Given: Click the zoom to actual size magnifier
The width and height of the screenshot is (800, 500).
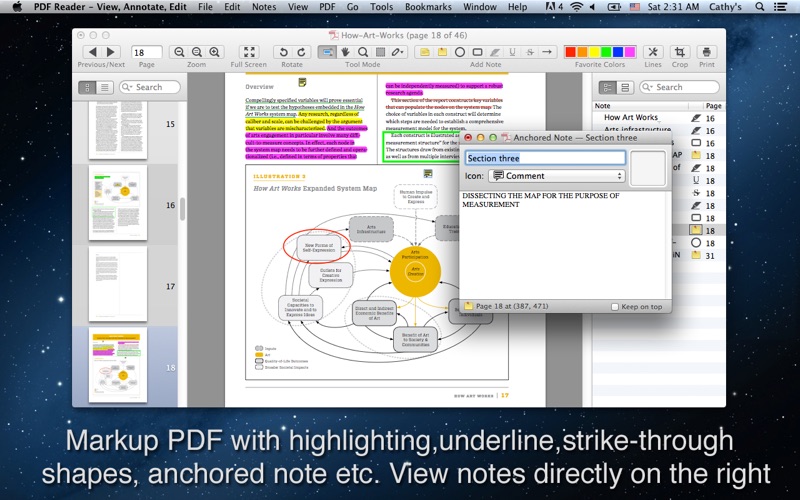Looking at the screenshot, I should click(197, 52).
